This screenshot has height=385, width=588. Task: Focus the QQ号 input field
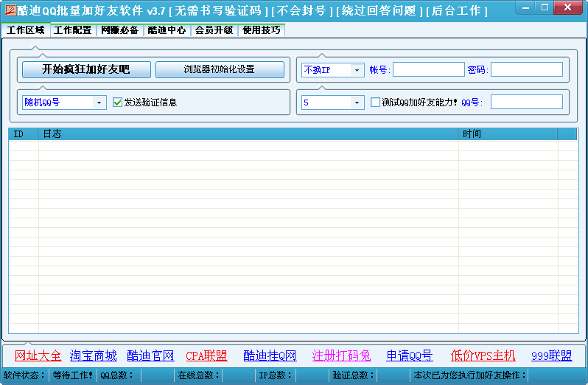click(x=527, y=102)
